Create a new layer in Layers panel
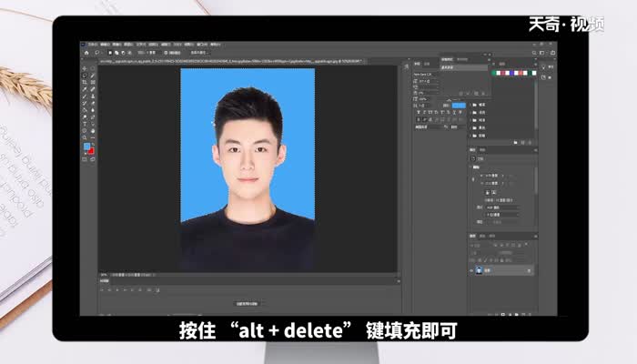 (523, 314)
